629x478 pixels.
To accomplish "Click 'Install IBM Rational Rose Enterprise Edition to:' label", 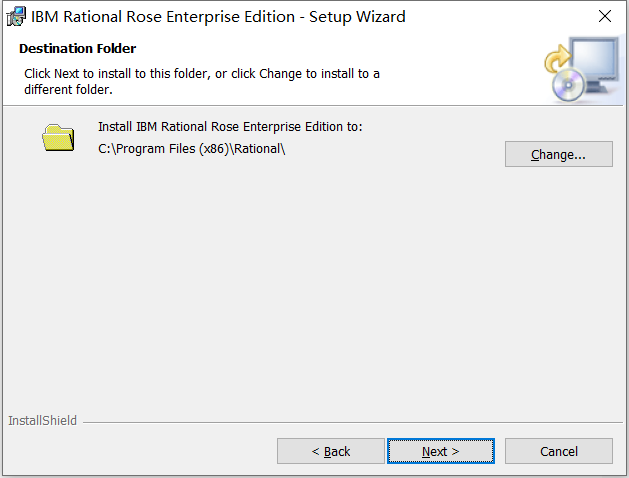I will pyautogui.click(x=230, y=127).
